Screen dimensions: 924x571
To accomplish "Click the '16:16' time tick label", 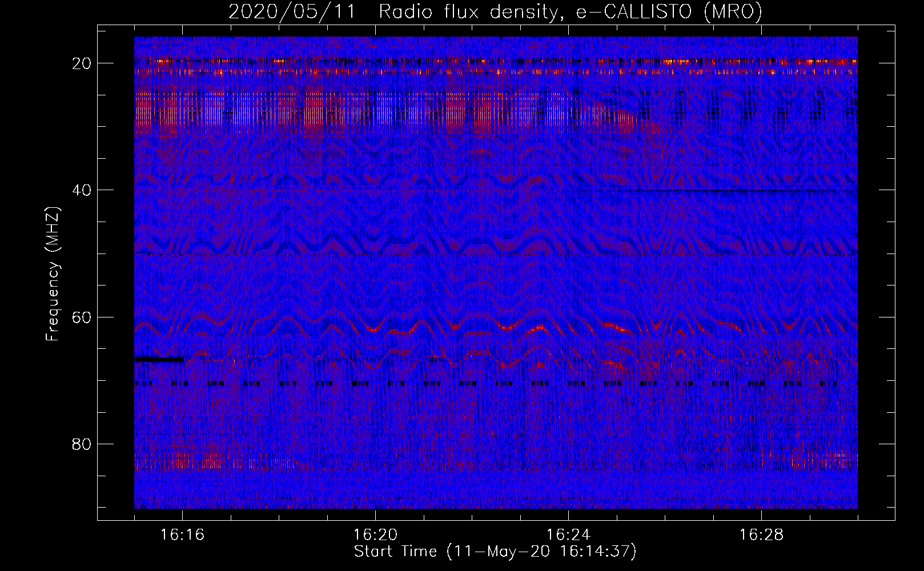I will (x=182, y=535).
